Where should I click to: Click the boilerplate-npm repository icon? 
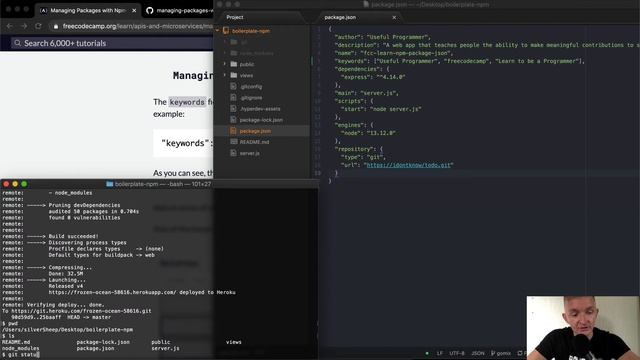tap(226, 31)
